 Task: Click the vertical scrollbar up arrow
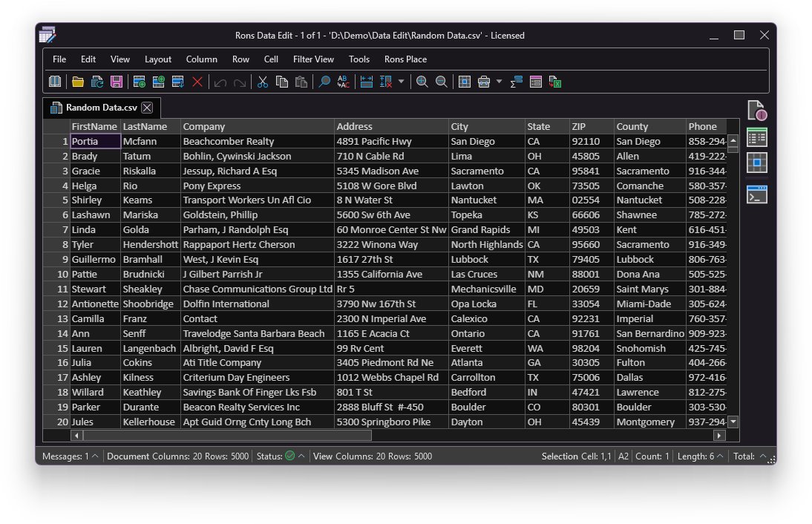tap(733, 140)
